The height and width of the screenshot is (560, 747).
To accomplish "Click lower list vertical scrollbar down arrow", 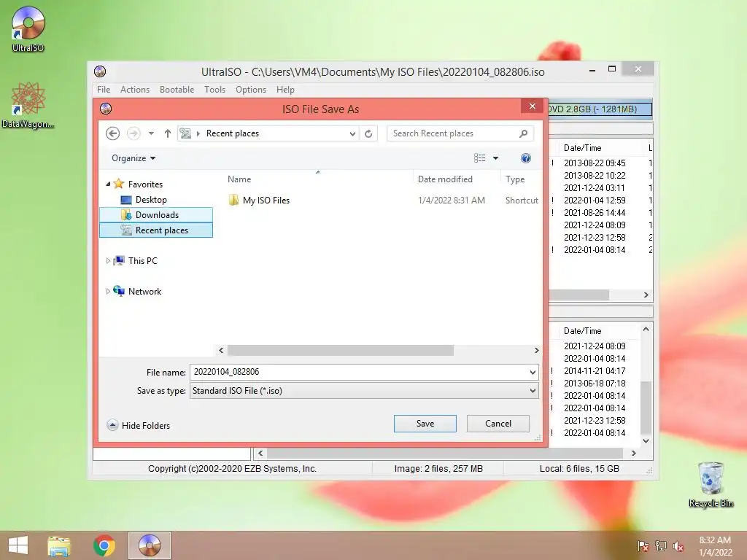I will click(646, 441).
